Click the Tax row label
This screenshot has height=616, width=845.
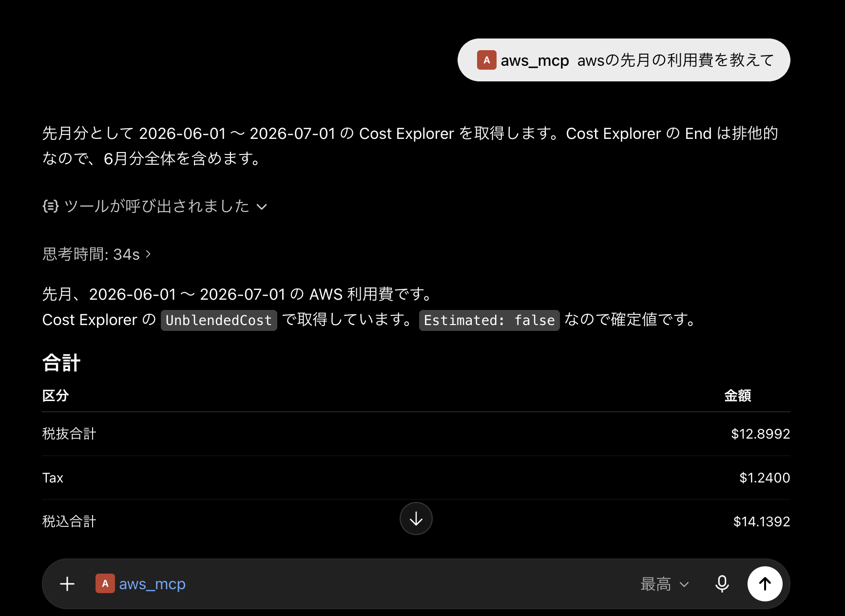click(x=53, y=478)
